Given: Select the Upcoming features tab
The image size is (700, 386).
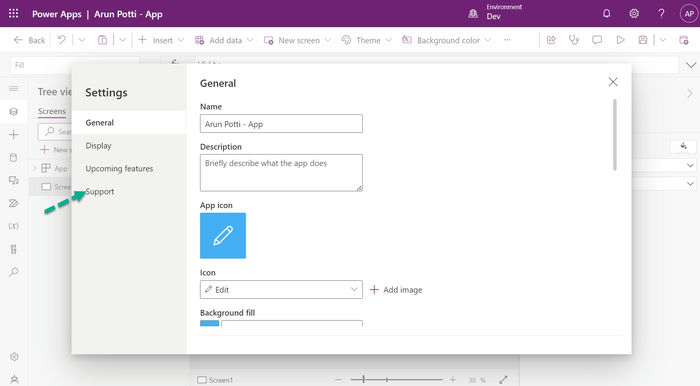Looking at the screenshot, I should tap(129, 169).
